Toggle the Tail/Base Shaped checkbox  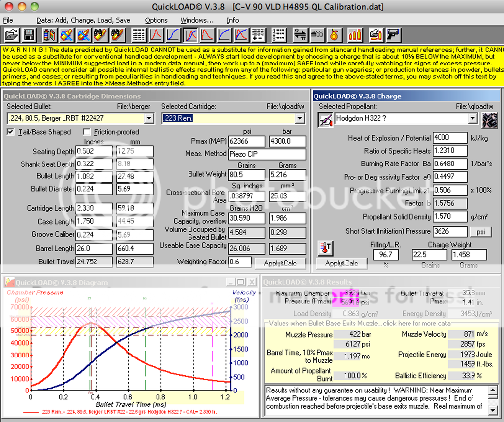point(11,132)
